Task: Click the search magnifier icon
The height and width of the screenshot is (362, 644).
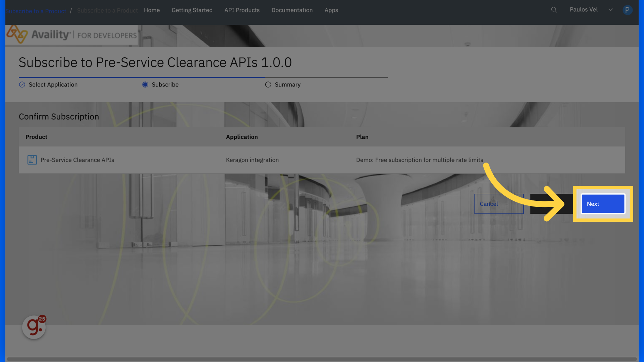Action: [554, 10]
